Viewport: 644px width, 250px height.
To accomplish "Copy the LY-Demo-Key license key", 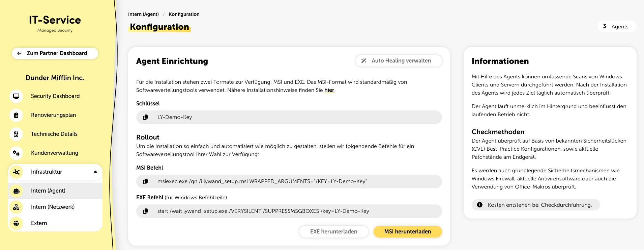I will [146, 117].
